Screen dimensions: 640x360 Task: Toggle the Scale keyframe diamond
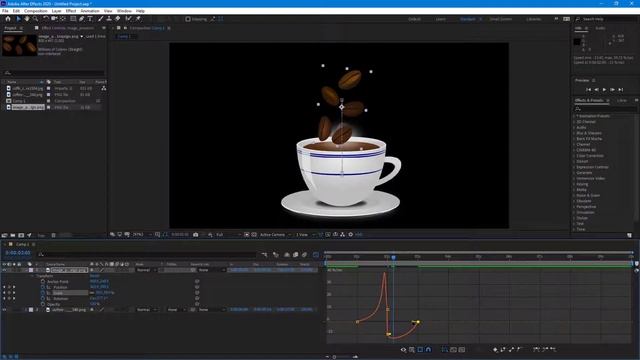(x=9, y=293)
